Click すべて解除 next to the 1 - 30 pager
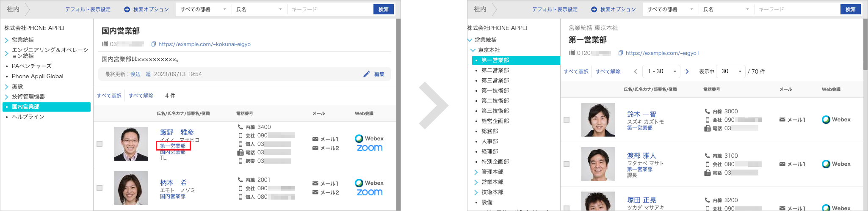 (x=608, y=71)
